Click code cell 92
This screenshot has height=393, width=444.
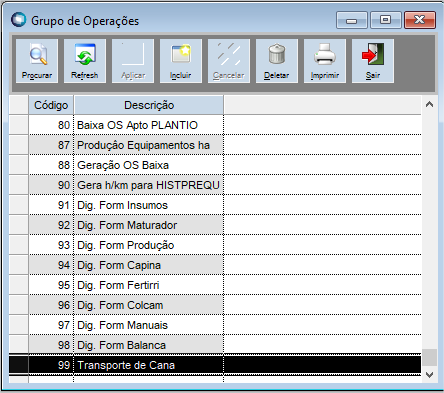[x=51, y=225]
